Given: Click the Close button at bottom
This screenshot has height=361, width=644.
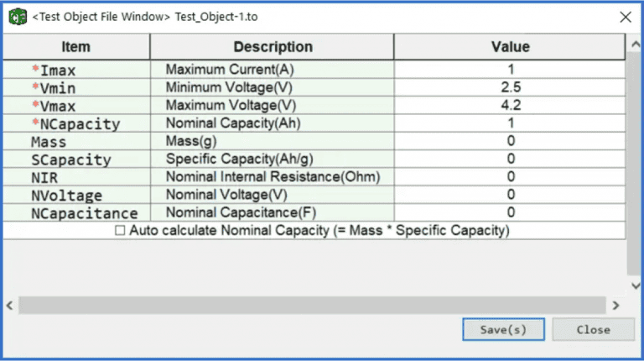Looking at the screenshot, I should [593, 329].
